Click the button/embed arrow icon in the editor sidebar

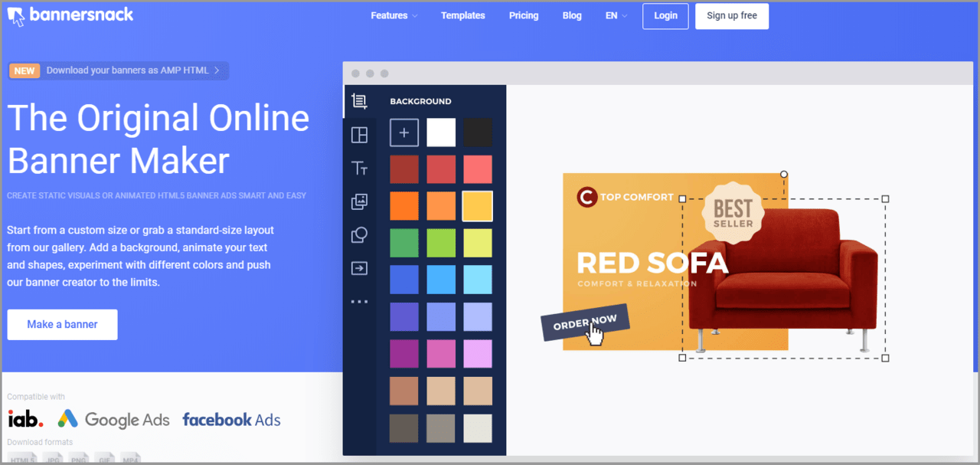pyautogui.click(x=359, y=268)
